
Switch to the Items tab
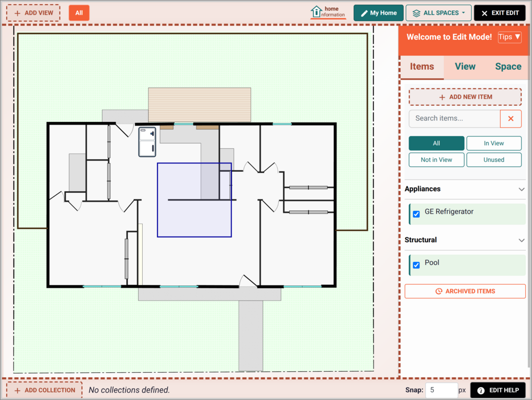tap(422, 67)
